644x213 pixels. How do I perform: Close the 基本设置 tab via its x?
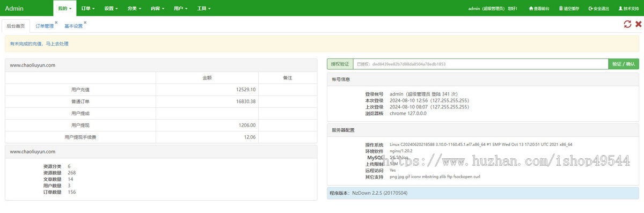[x=85, y=23]
